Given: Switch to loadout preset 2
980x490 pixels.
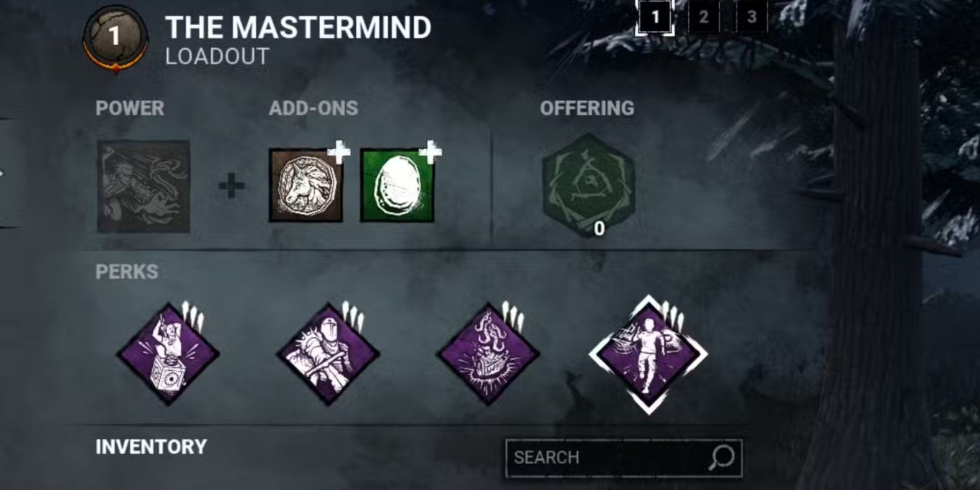Looking at the screenshot, I should tap(704, 17).
